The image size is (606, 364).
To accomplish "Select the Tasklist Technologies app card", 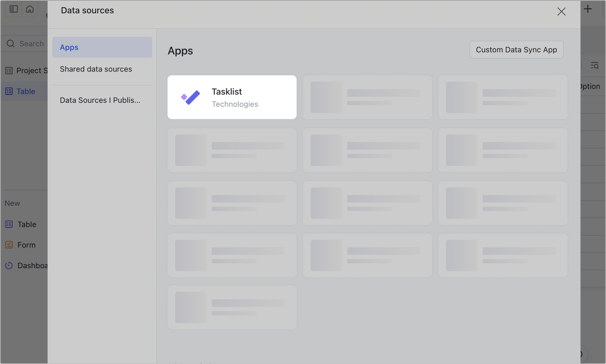I will click(x=232, y=97).
